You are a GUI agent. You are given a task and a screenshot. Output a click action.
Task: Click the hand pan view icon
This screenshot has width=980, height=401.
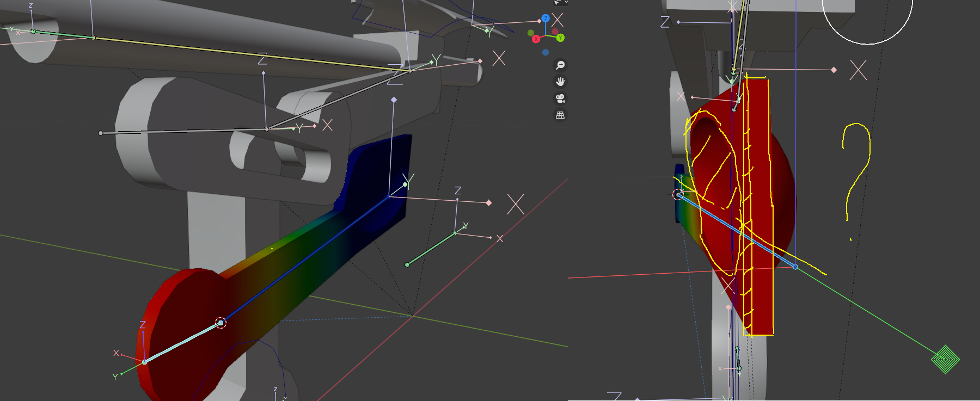(x=560, y=82)
